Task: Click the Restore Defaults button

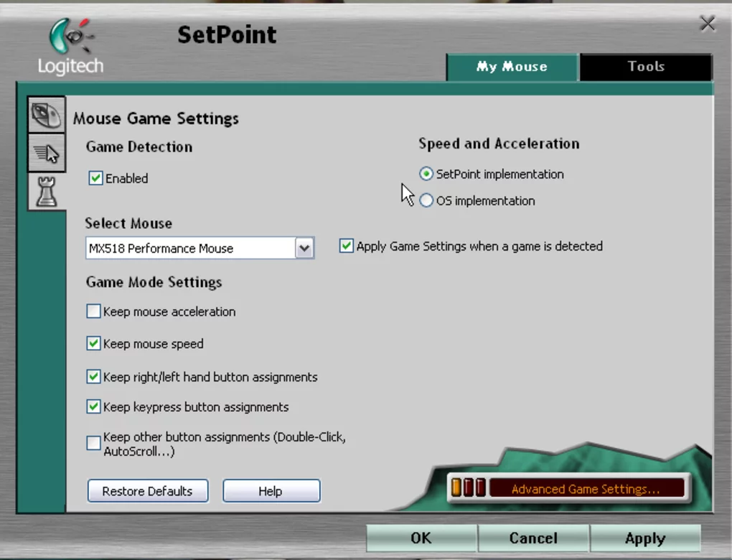Action: (147, 491)
